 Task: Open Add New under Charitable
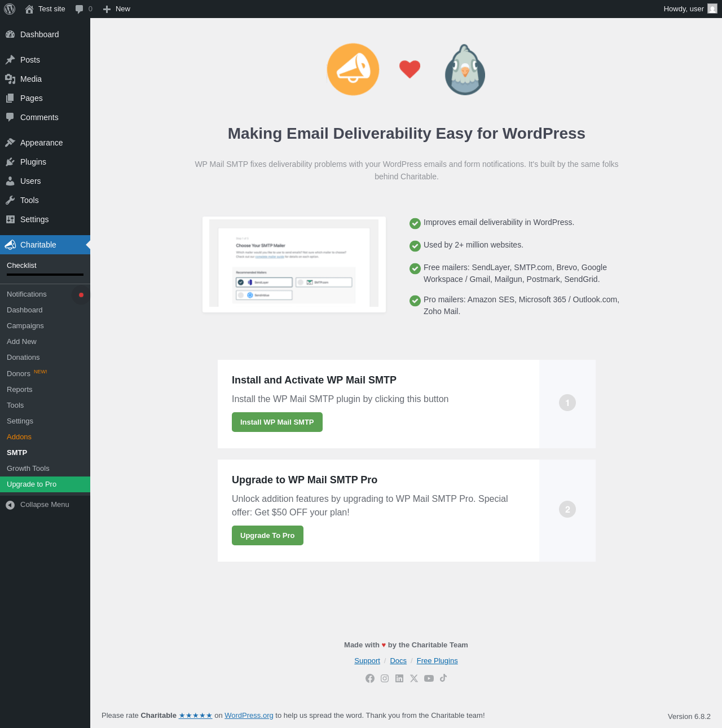point(21,342)
